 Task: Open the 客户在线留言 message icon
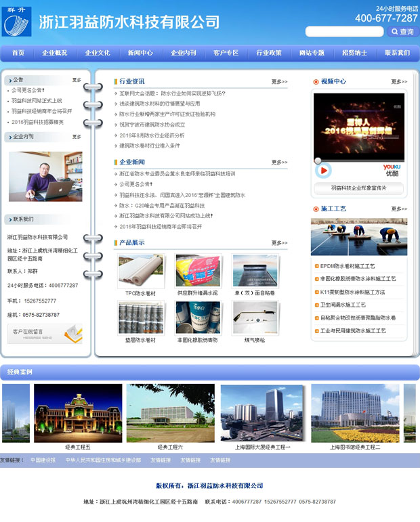pyautogui.click(x=45, y=332)
